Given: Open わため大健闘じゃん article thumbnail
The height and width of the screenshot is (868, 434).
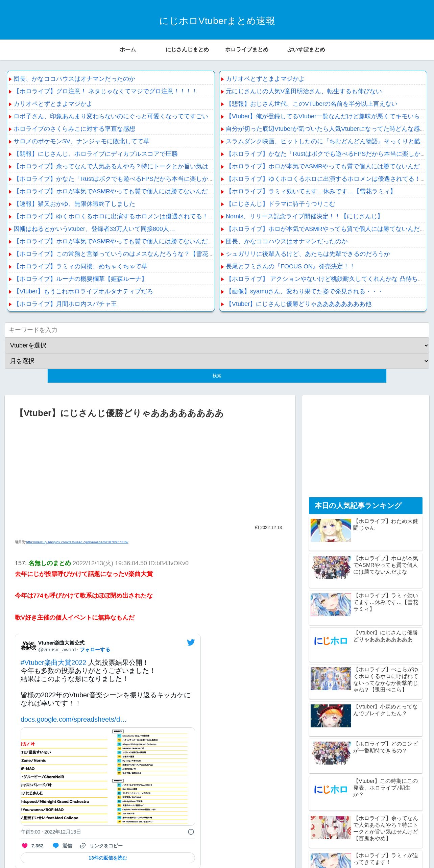Looking at the screenshot, I should tap(331, 530).
